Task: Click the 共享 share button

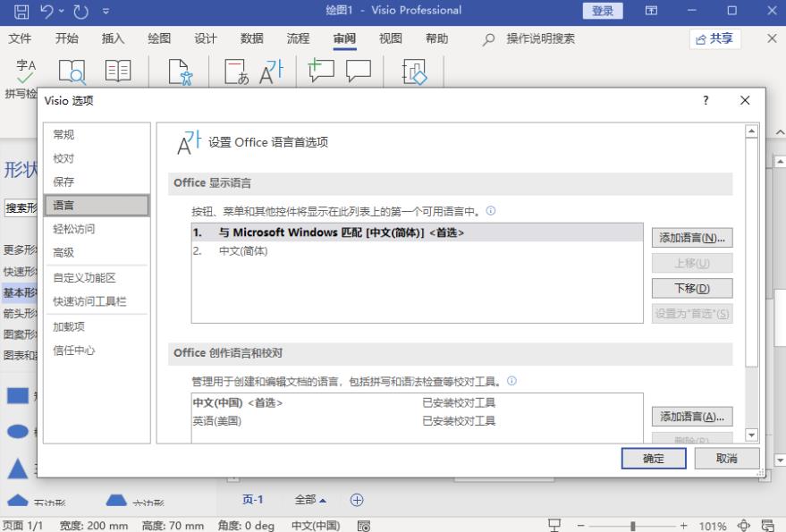Action: click(x=714, y=39)
